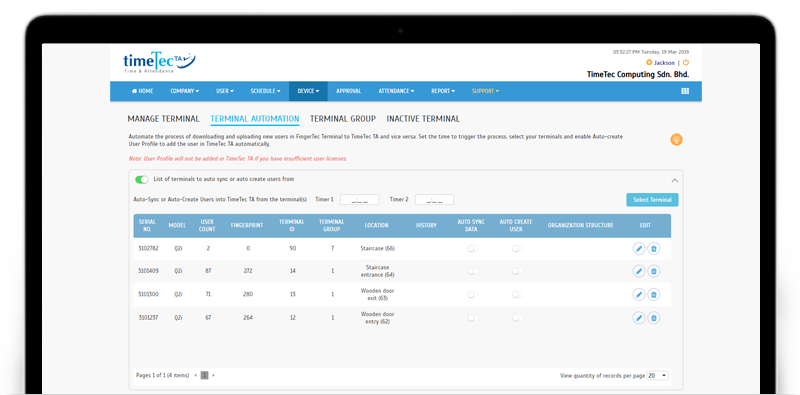Screen dimensions: 800x395
Task: Enable Auto Create User for terminal 3102782
Action: 518,249
